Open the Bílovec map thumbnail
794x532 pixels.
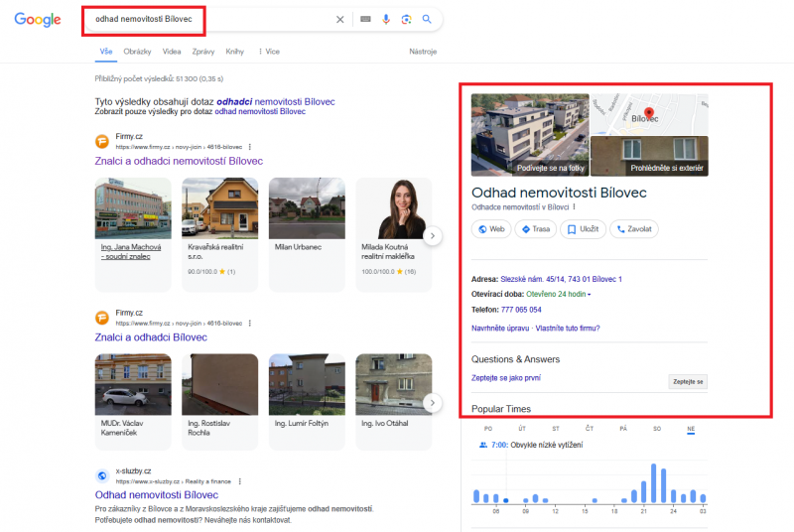click(x=650, y=114)
